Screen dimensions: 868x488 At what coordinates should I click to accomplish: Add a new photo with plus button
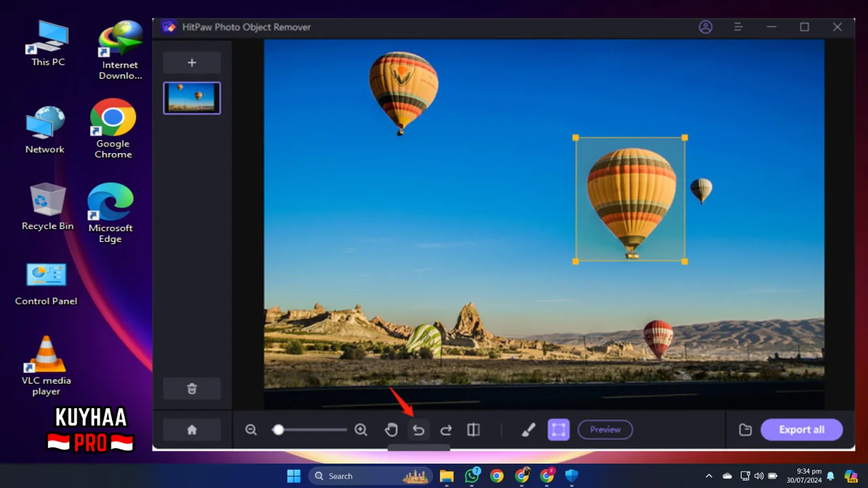point(192,62)
